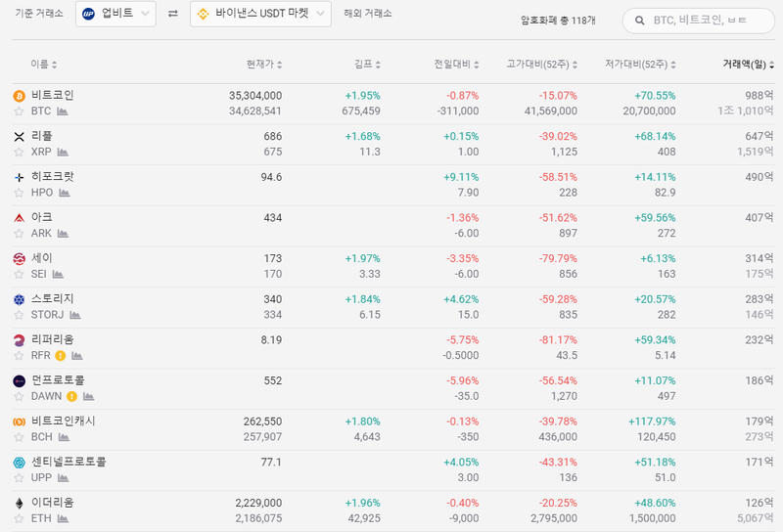Click the ARK red logo icon

pos(19,218)
